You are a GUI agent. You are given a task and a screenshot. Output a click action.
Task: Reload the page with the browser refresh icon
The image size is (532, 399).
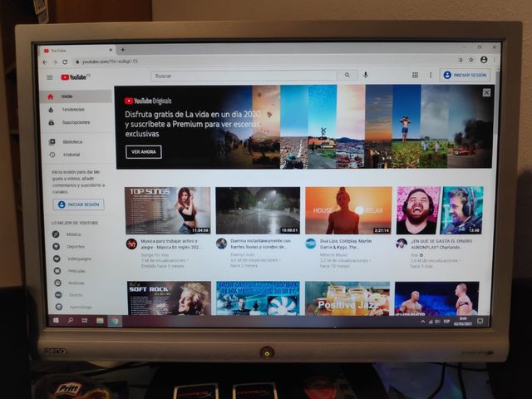coord(65,62)
